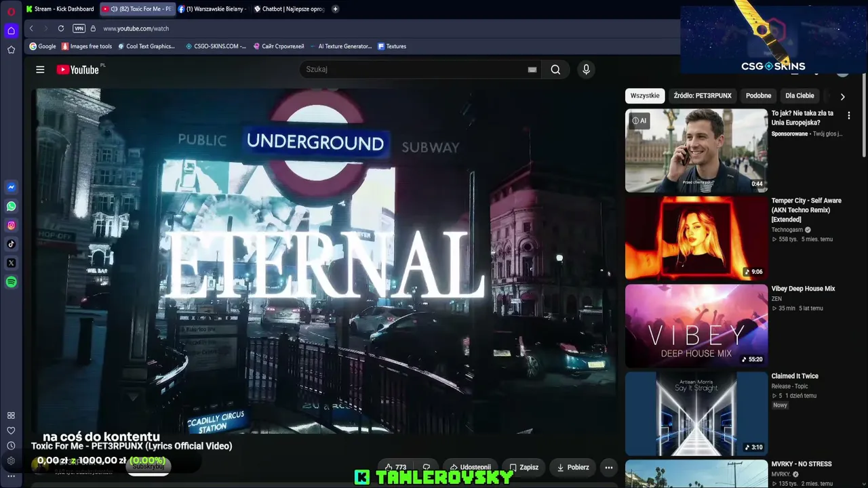Viewport: 868px width, 488px height.
Task: Open the Claimed It Twice video title
Action: [x=795, y=376]
